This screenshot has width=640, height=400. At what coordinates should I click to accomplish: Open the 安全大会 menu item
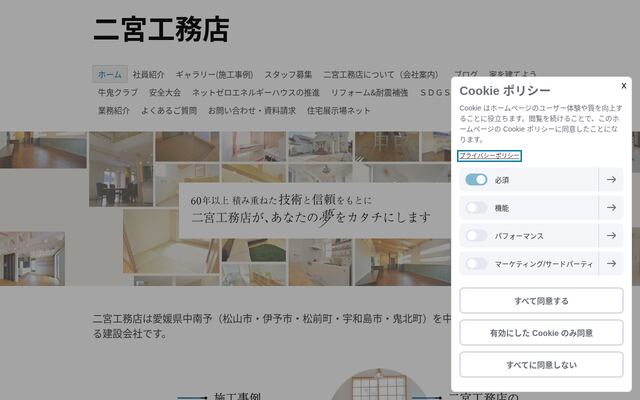point(165,93)
